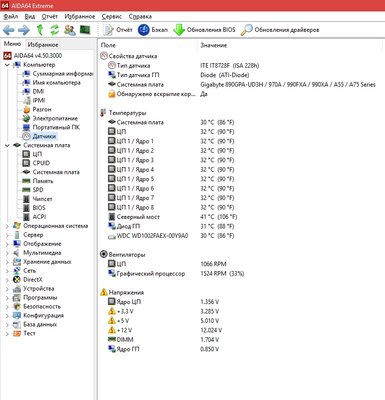Expand the DirectX tree node
Screen dimensions: 385x400
pos(7,280)
